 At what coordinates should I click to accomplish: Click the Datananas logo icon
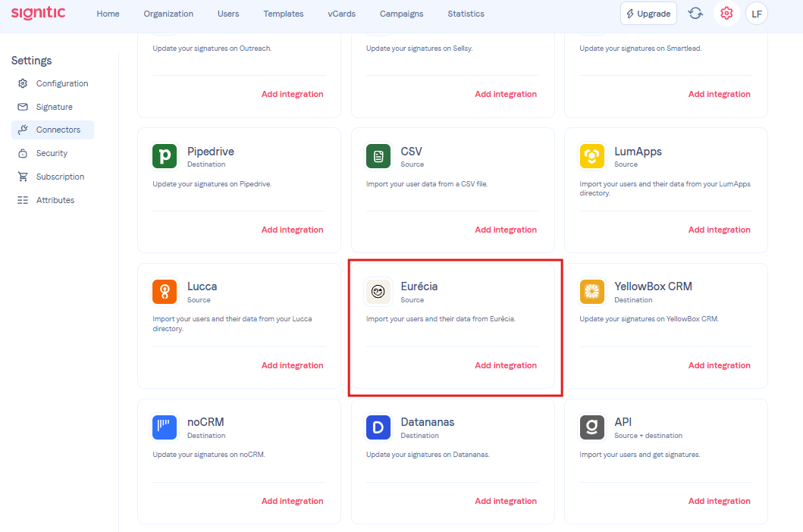378,427
